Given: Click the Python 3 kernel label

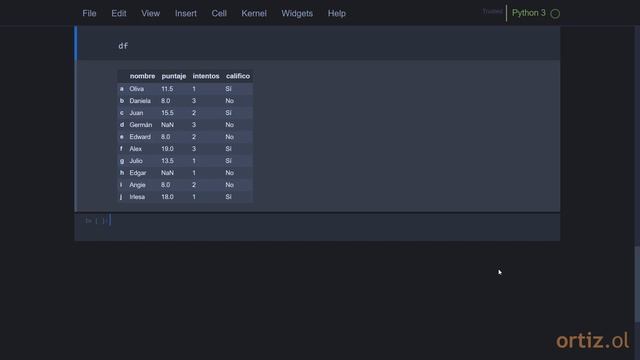Looking at the screenshot, I should click(529, 13).
